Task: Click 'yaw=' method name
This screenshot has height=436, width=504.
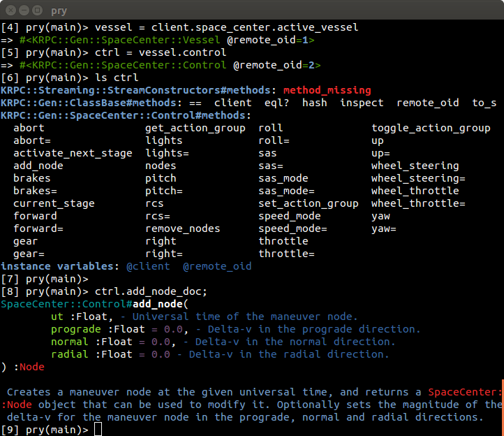Action: tap(384, 228)
